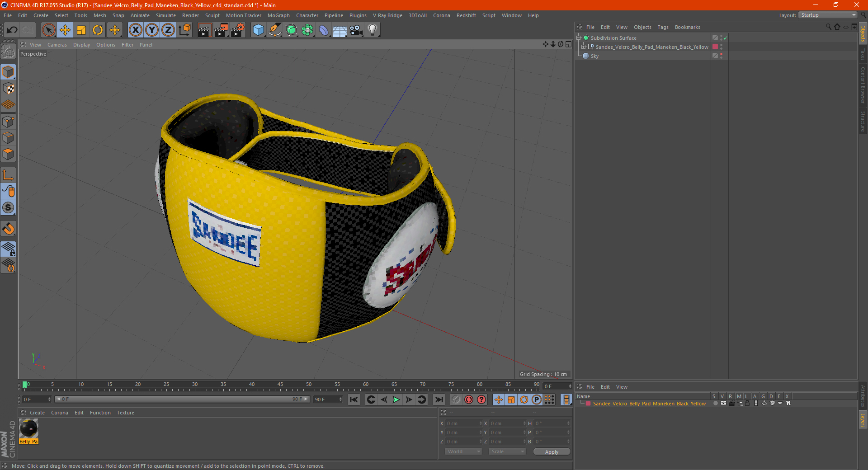
Task: Go to start of animation
Action: [354, 399]
